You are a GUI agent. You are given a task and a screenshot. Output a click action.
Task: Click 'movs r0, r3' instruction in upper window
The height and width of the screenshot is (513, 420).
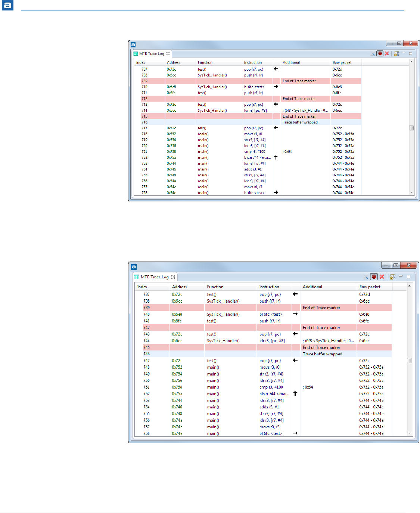253,187
